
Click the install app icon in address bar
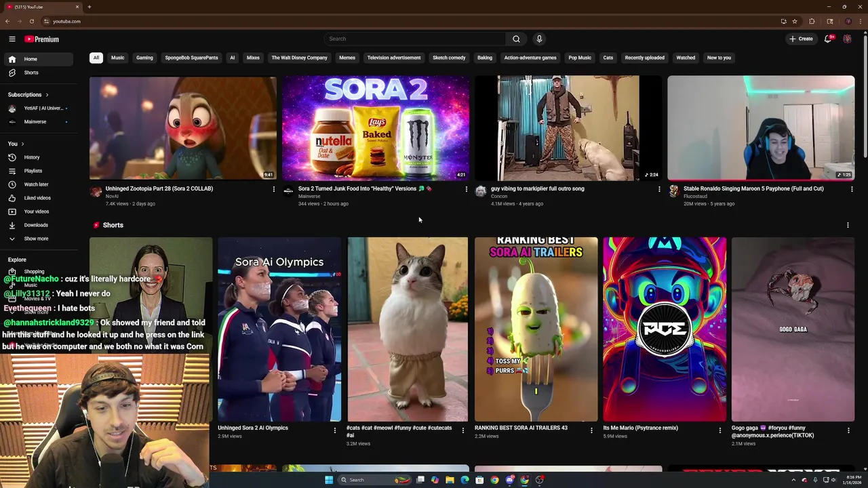click(x=784, y=21)
